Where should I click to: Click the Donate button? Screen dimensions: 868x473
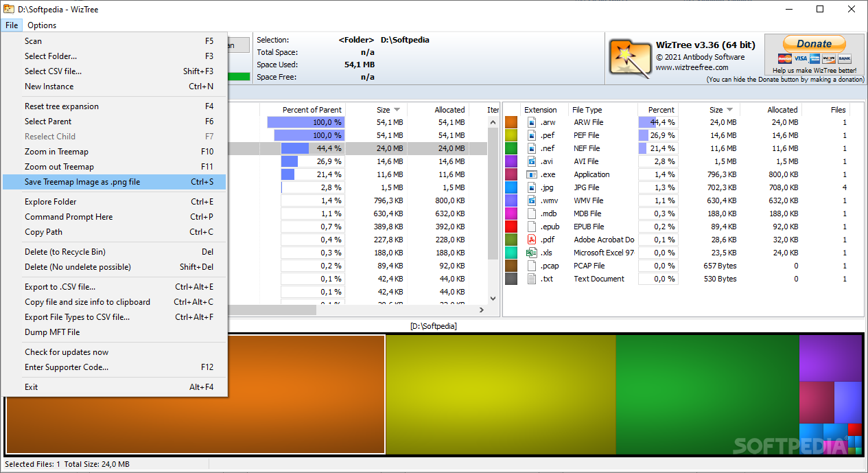click(814, 43)
